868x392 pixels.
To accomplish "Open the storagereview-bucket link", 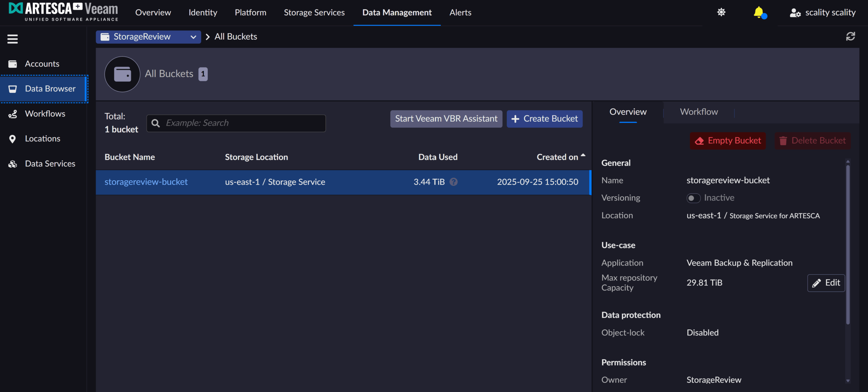I will tap(146, 182).
